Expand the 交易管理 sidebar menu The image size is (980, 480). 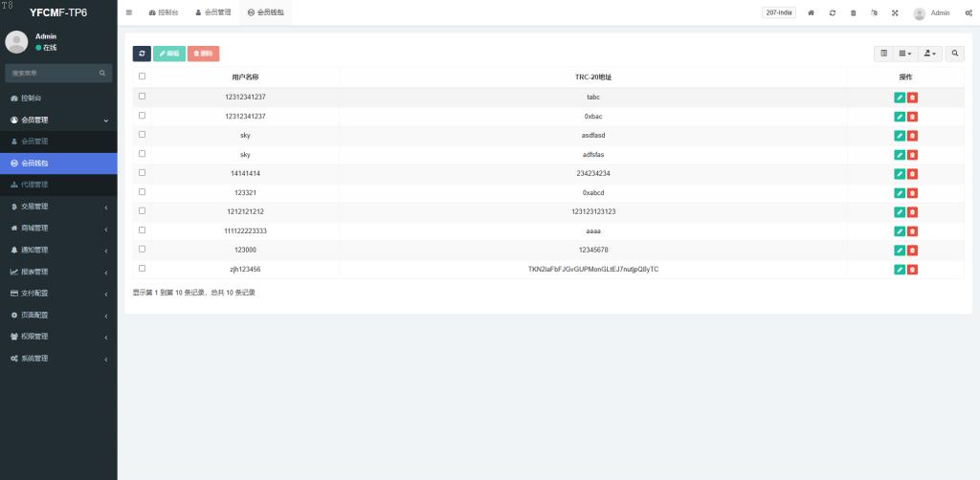click(58, 207)
